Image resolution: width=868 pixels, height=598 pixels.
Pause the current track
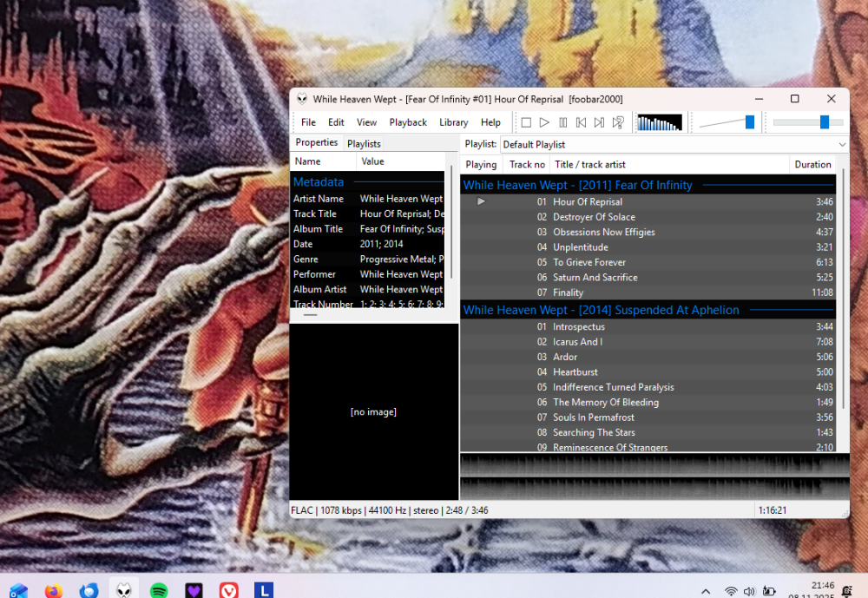[562, 122]
